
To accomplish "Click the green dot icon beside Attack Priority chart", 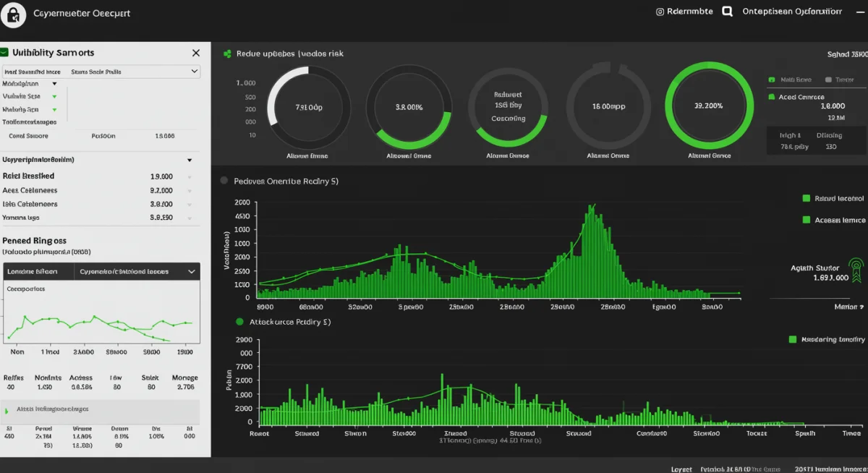I will pos(239,323).
